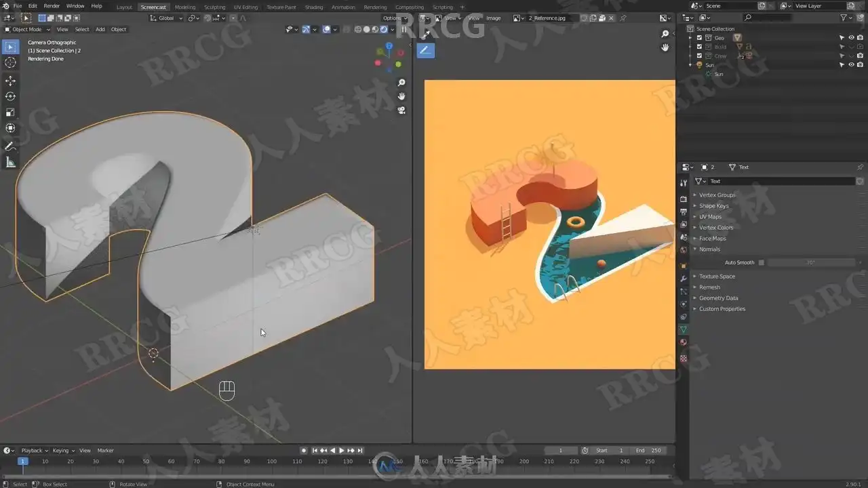
Task: Activate the Annotate tool in 3D viewport
Action: (10, 146)
